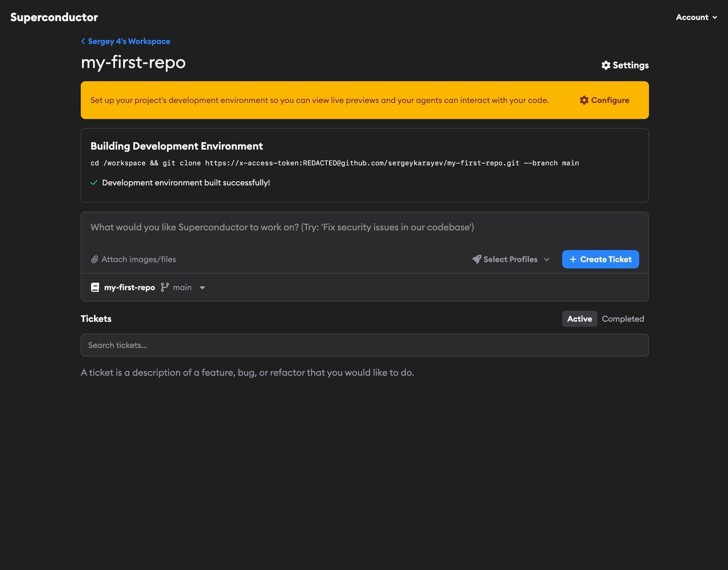
Task: Click the repository book icon beside my-first-repo
Action: [x=95, y=287]
